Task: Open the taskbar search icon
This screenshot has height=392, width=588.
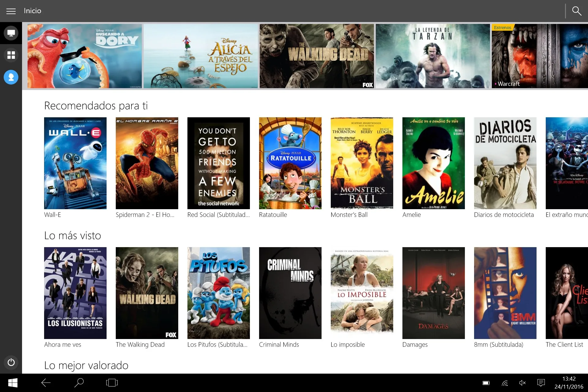Action: 79,383
